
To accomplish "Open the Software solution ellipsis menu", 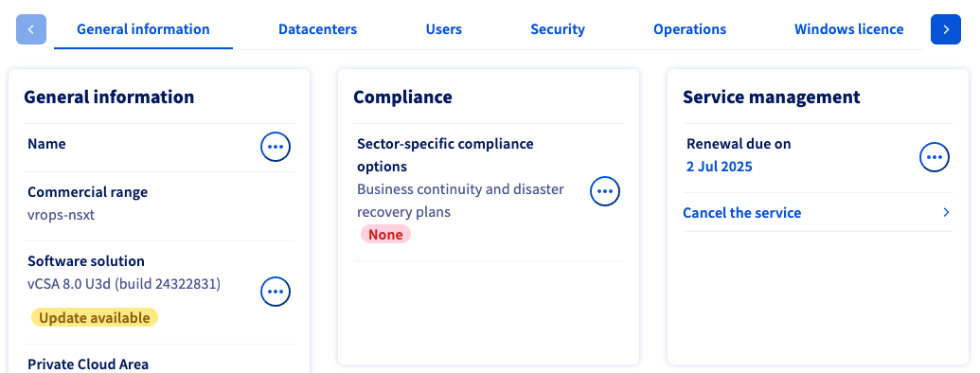I will click(276, 292).
